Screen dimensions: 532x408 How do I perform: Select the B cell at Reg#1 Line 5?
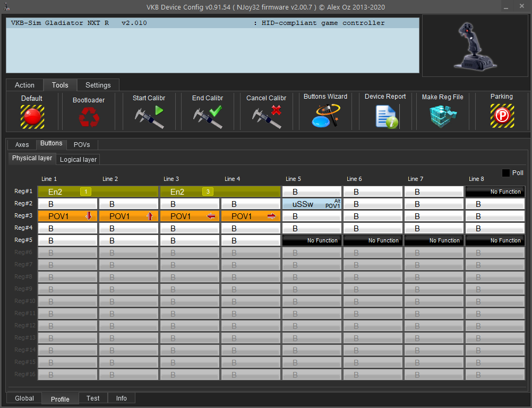click(x=312, y=192)
